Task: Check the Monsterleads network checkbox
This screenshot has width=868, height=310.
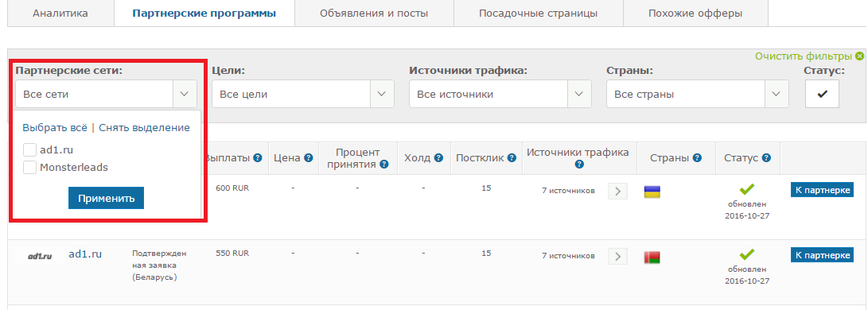Action: (x=30, y=168)
